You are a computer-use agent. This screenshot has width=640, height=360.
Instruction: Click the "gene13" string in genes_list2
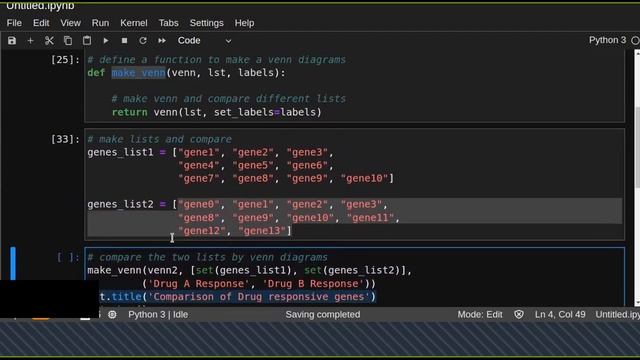262,231
